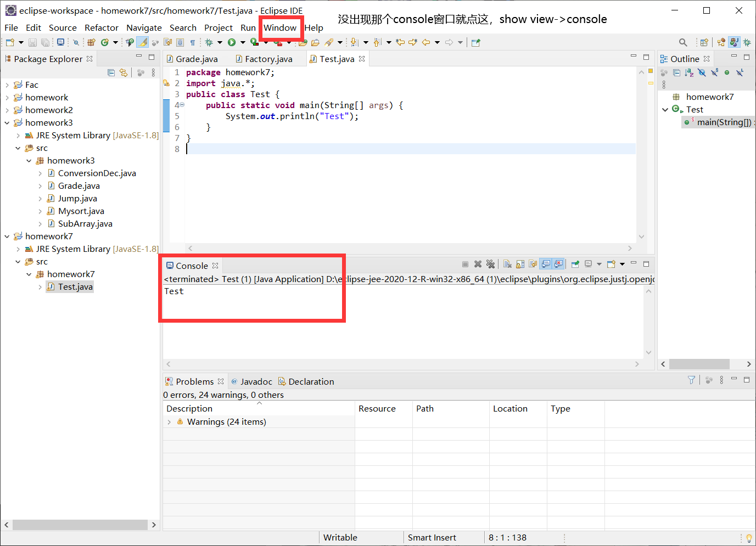The image size is (756, 546).
Task: Minimize the Console view panel
Action: (633, 263)
